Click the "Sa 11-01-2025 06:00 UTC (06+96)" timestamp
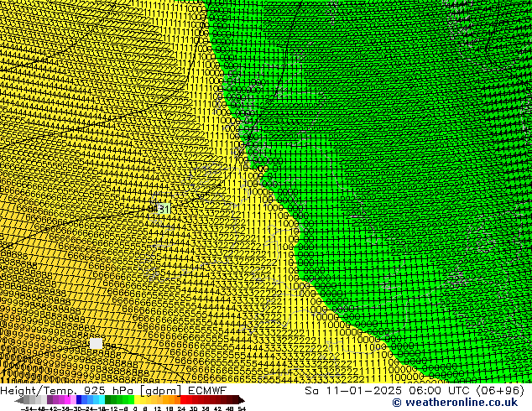Viewport: 532px width, 411px height. click(x=415, y=391)
